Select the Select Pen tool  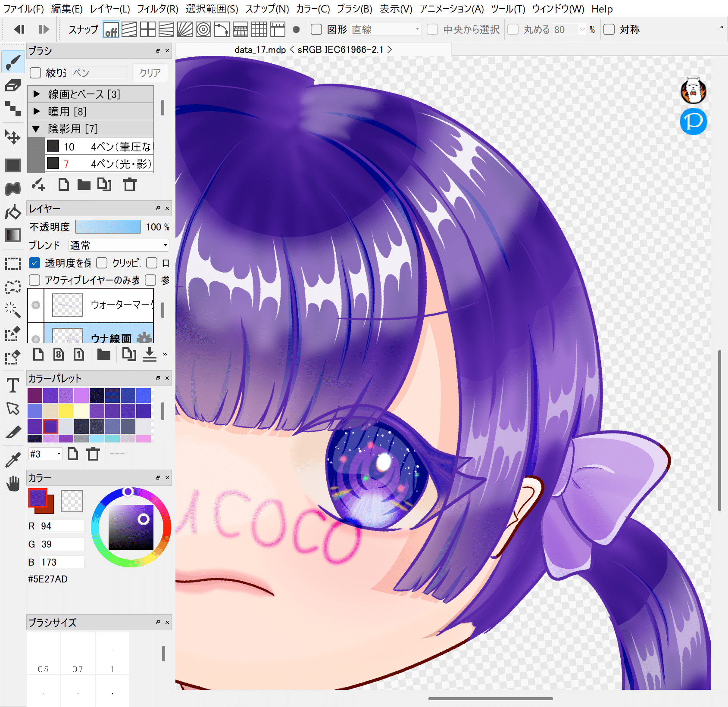13,333
